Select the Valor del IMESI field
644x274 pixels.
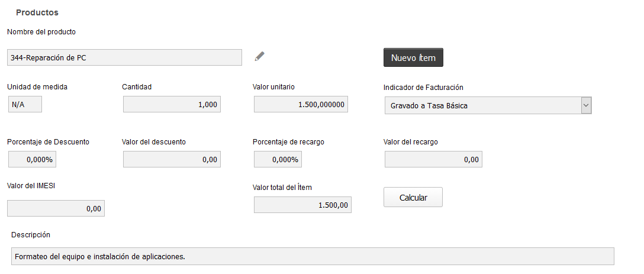(56, 208)
